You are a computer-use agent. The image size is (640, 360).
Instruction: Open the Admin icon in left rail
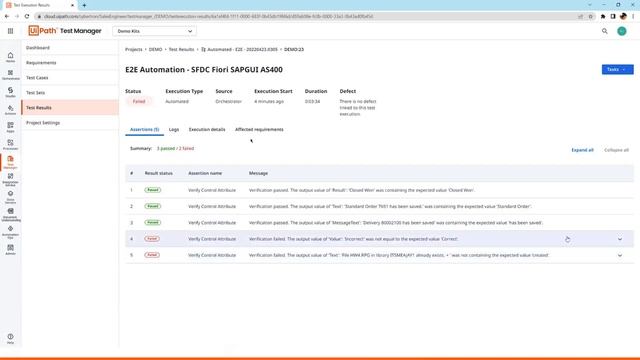click(10, 250)
